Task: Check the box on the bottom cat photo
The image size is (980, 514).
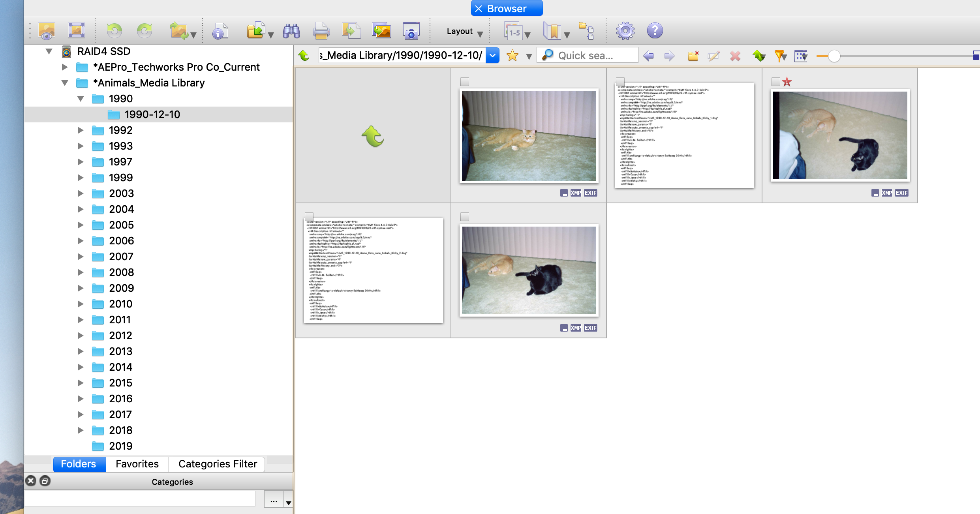Action: click(465, 217)
